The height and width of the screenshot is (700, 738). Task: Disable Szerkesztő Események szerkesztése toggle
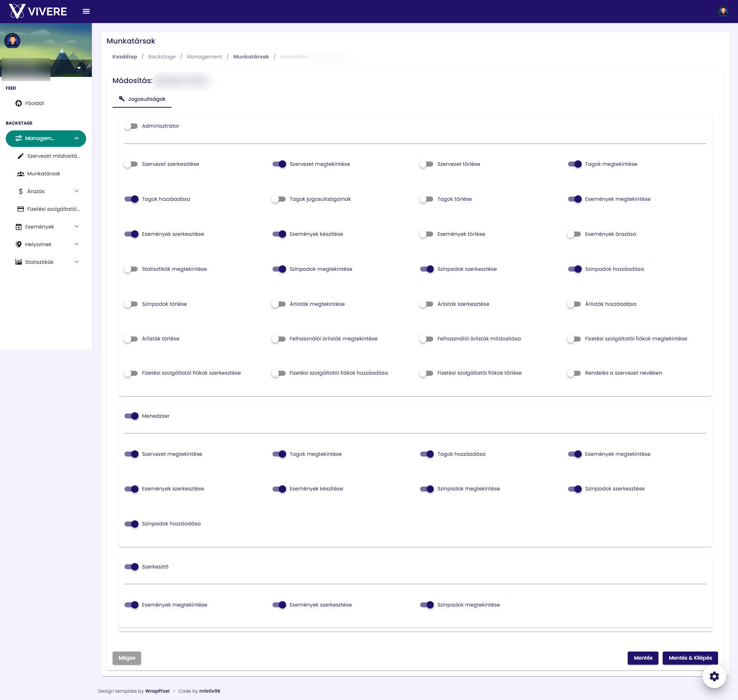279,605
